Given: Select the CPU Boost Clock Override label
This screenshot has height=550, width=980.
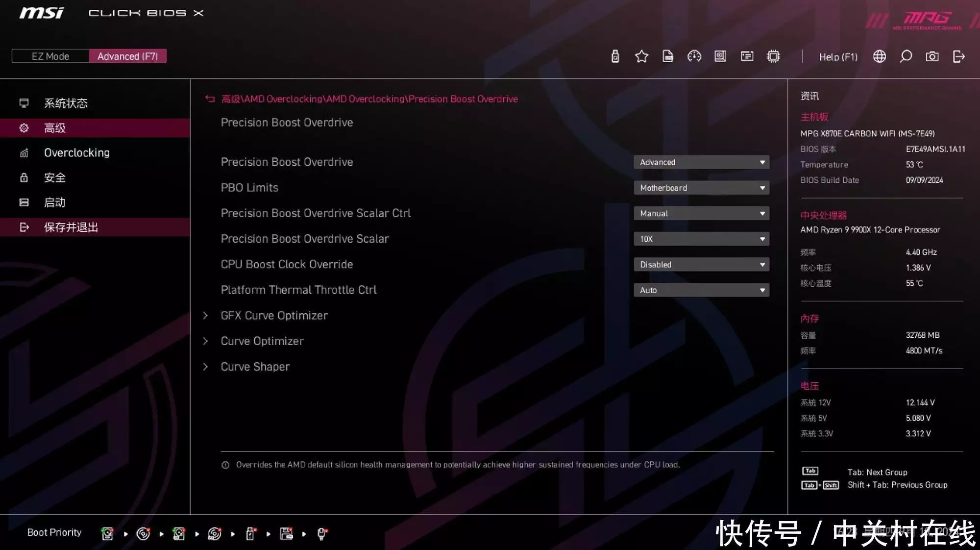Looking at the screenshot, I should pos(287,264).
